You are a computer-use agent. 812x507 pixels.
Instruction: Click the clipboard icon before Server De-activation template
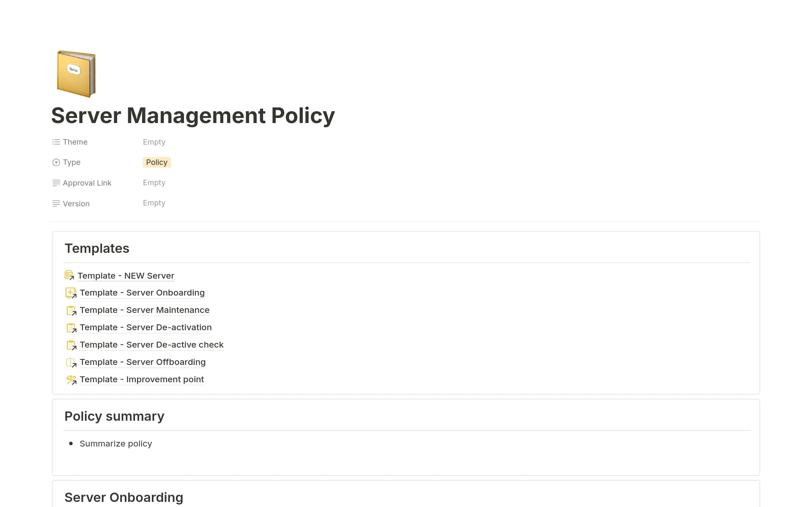point(71,327)
